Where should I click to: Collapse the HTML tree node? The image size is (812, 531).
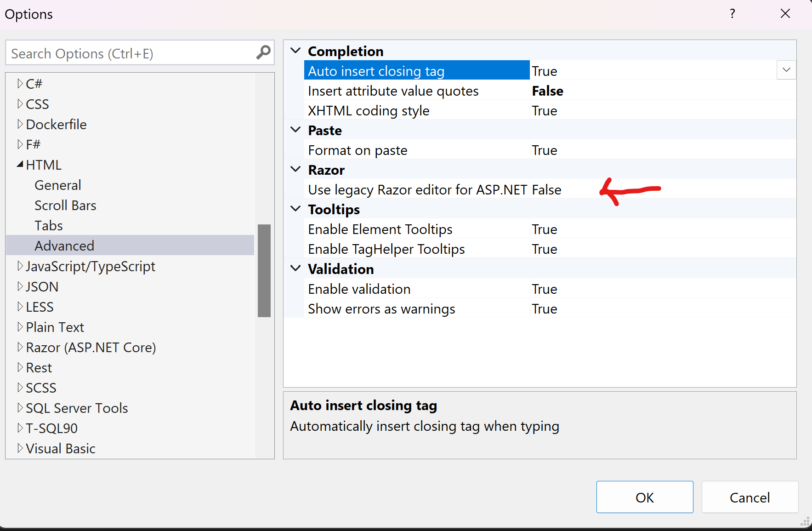19,164
